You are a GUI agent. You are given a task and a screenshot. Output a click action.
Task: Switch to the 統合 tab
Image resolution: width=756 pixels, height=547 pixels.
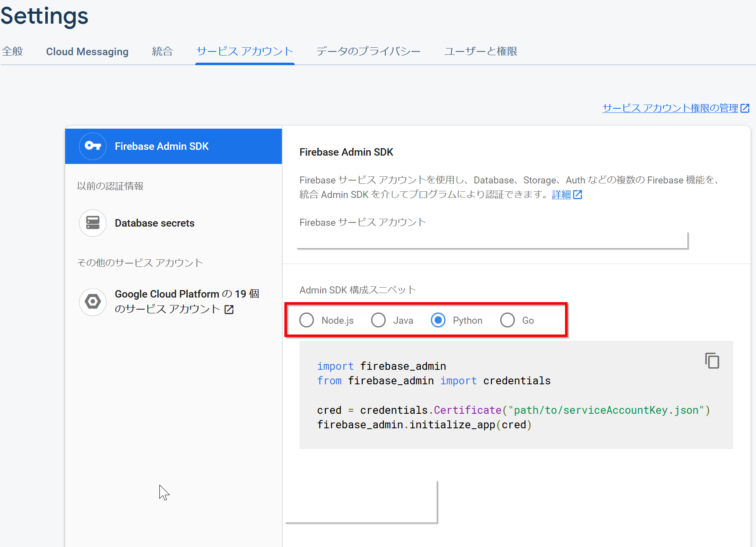click(x=162, y=51)
